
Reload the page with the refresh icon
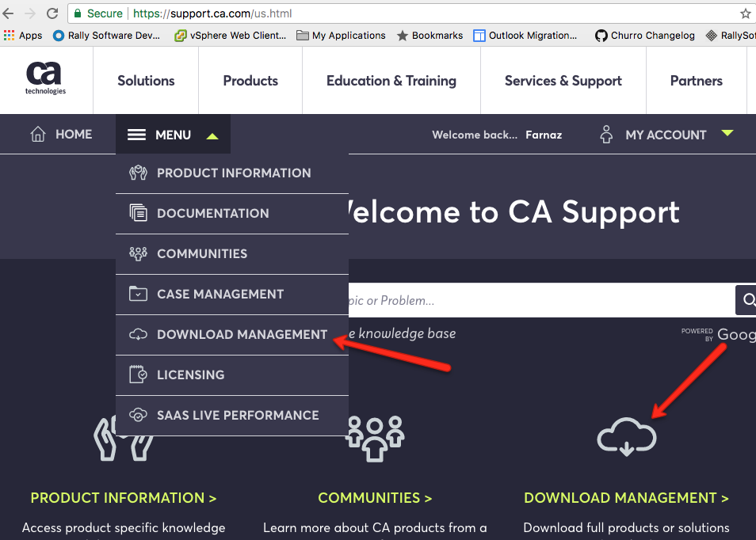pyautogui.click(x=52, y=13)
